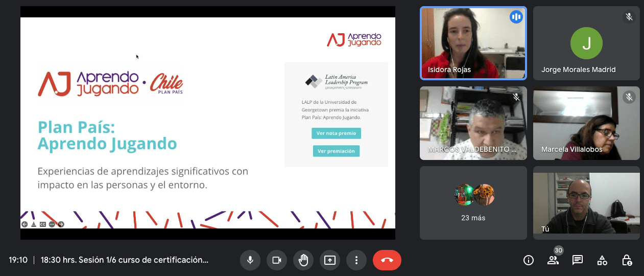Image resolution: width=644 pixels, height=276 pixels.
Task: Select Jorge Morales Madrid tile
Action: (x=586, y=43)
